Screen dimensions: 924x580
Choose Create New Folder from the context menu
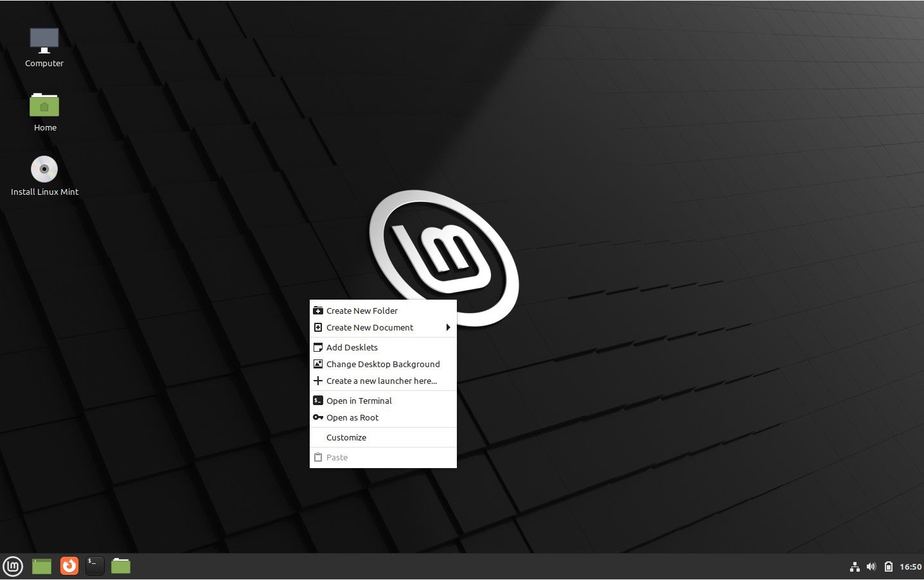[383, 311]
